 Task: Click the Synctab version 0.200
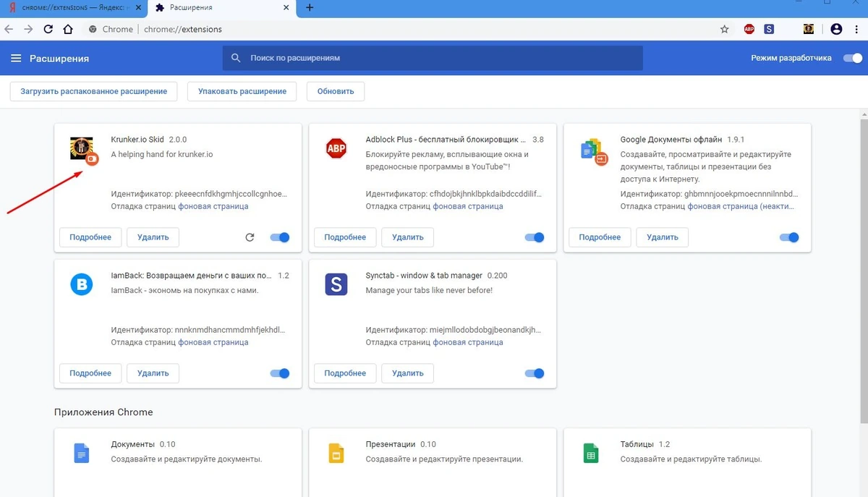click(x=497, y=276)
